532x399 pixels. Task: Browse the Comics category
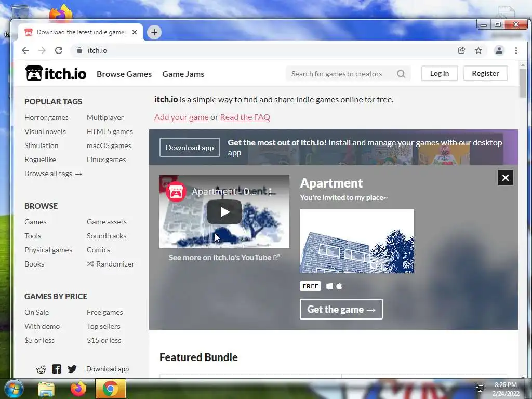(98, 250)
